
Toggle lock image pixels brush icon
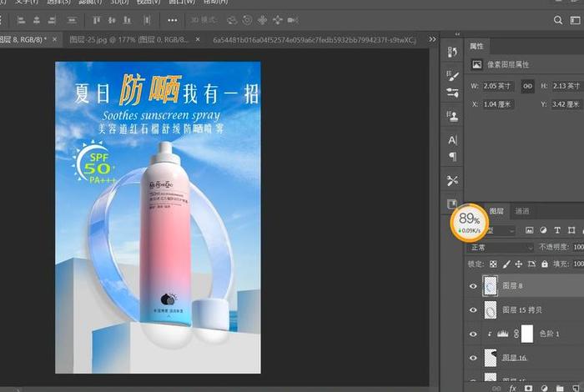[506, 264]
